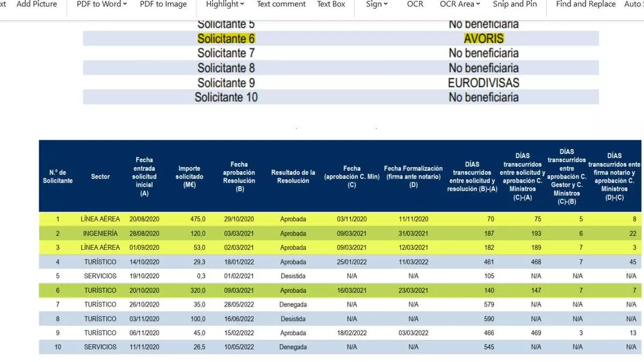Activate the Snip and Pin tool

coord(515,4)
